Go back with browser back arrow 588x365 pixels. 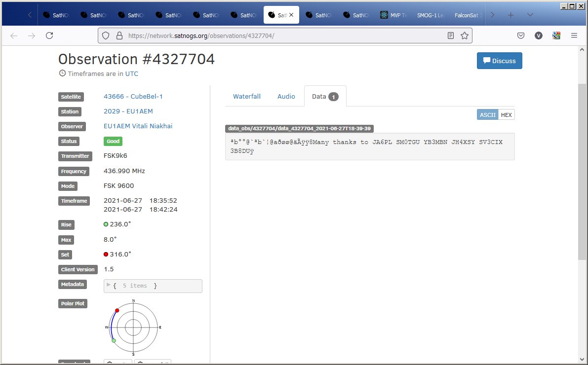pyautogui.click(x=14, y=36)
